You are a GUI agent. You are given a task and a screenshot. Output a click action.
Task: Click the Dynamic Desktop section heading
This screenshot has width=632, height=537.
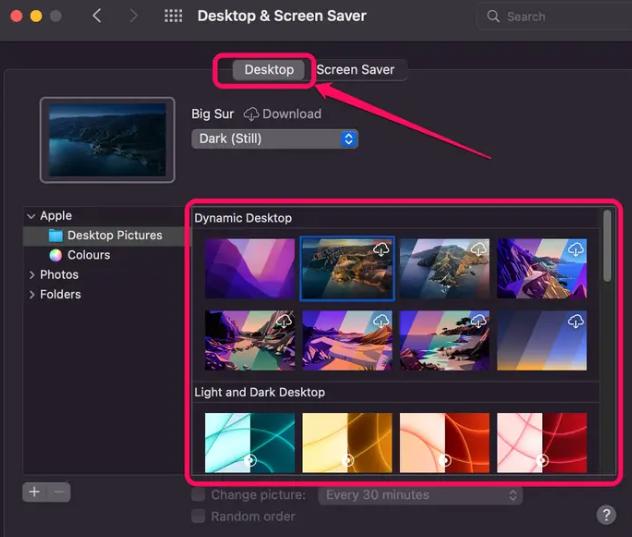243,218
